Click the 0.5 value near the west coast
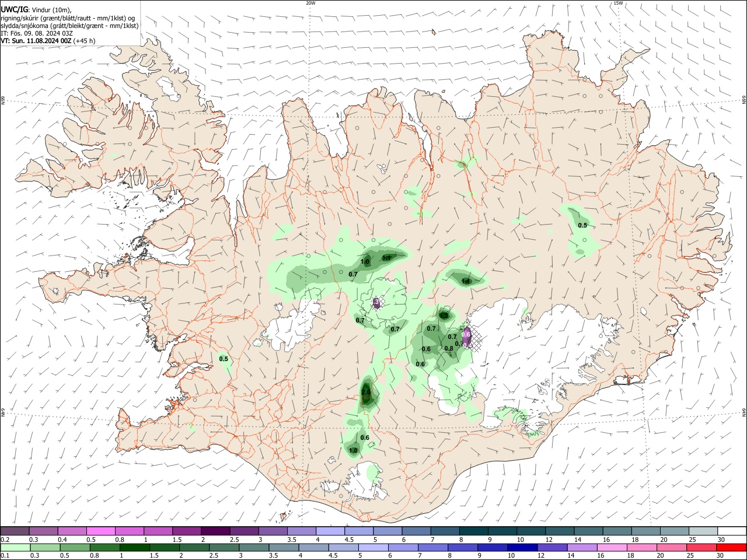747x560 pixels. tap(224, 359)
